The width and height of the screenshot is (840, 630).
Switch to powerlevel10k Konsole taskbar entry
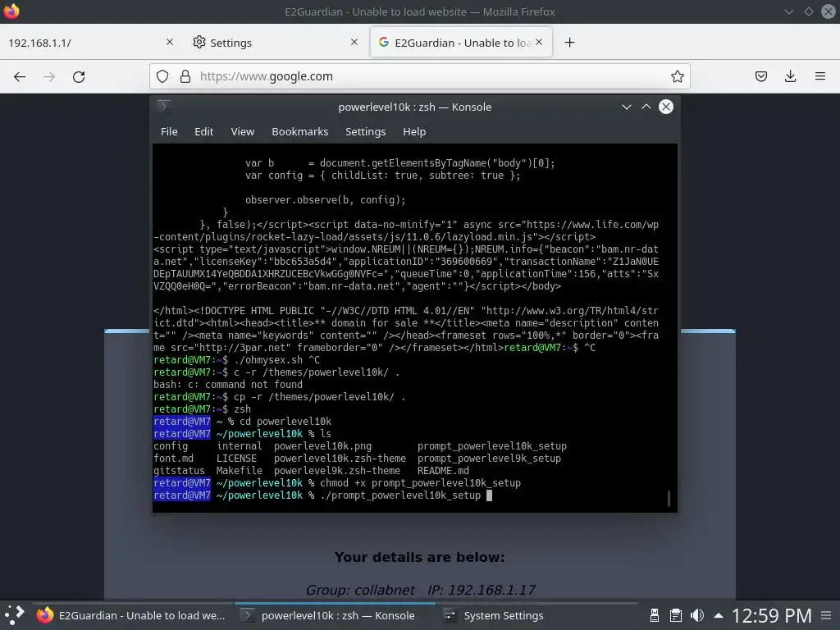pos(335,615)
